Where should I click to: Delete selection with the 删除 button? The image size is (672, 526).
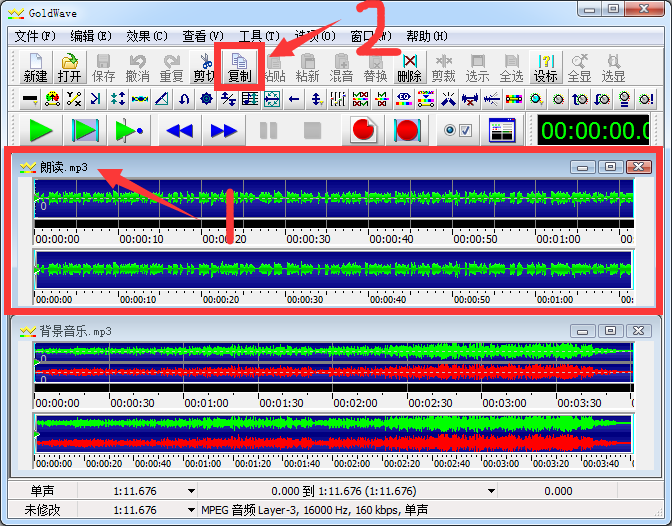click(x=409, y=67)
